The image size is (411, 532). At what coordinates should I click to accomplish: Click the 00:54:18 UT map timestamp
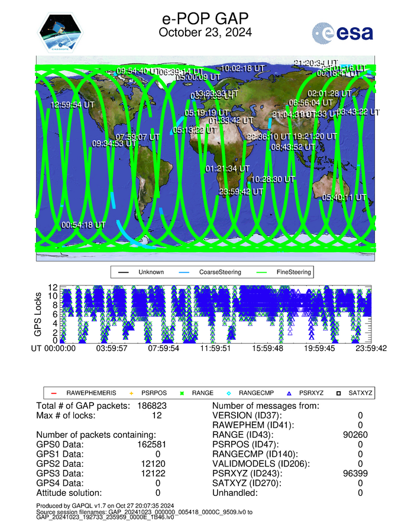tap(83, 225)
